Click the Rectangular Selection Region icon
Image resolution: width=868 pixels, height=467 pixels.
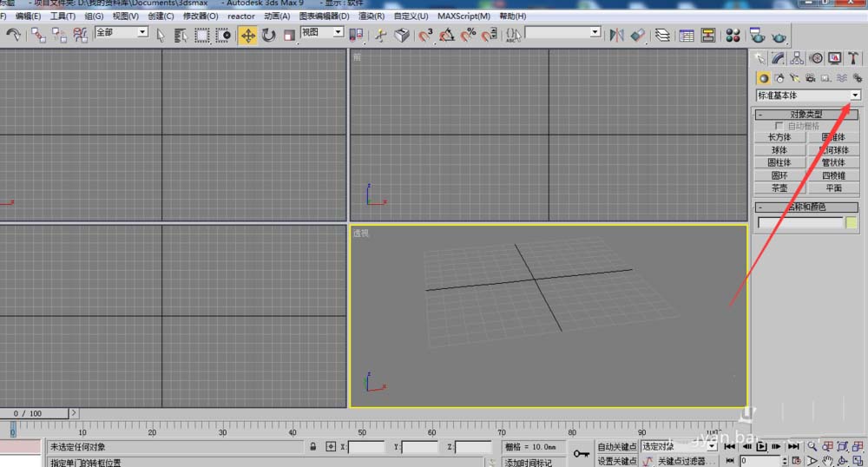pyautogui.click(x=202, y=36)
